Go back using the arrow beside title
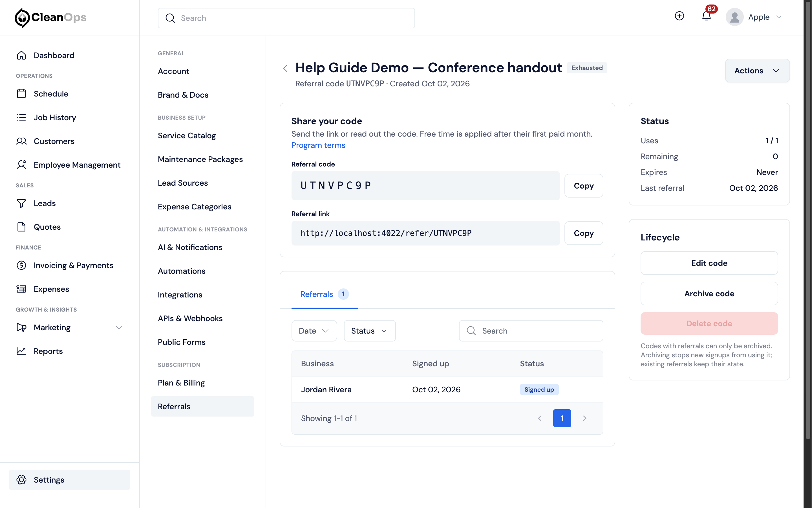Viewport: 812px width, 508px height. [x=286, y=68]
